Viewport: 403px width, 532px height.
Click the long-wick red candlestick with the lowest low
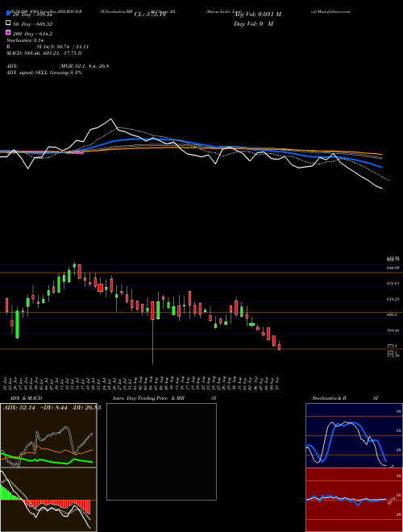pos(153,310)
